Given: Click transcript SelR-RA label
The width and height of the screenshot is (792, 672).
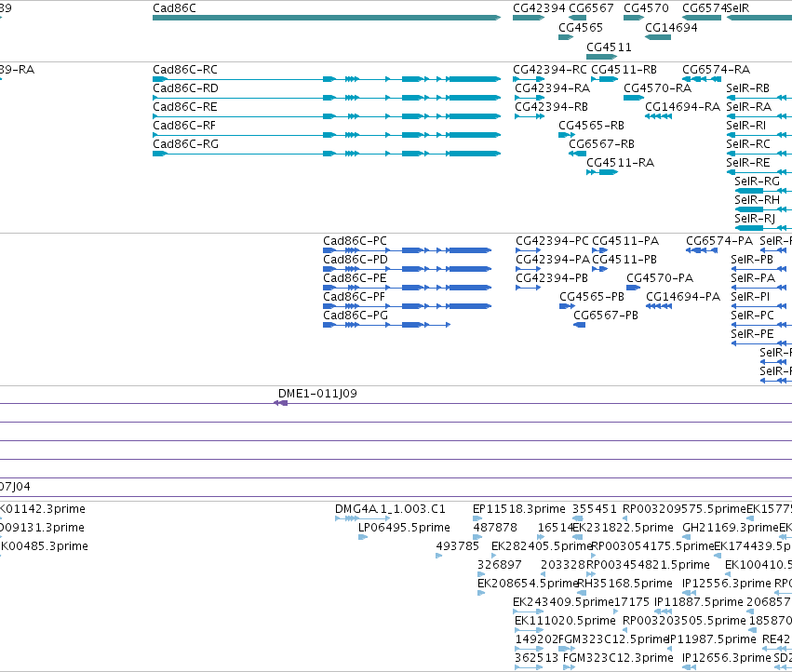Looking at the screenshot, I should (x=748, y=107).
